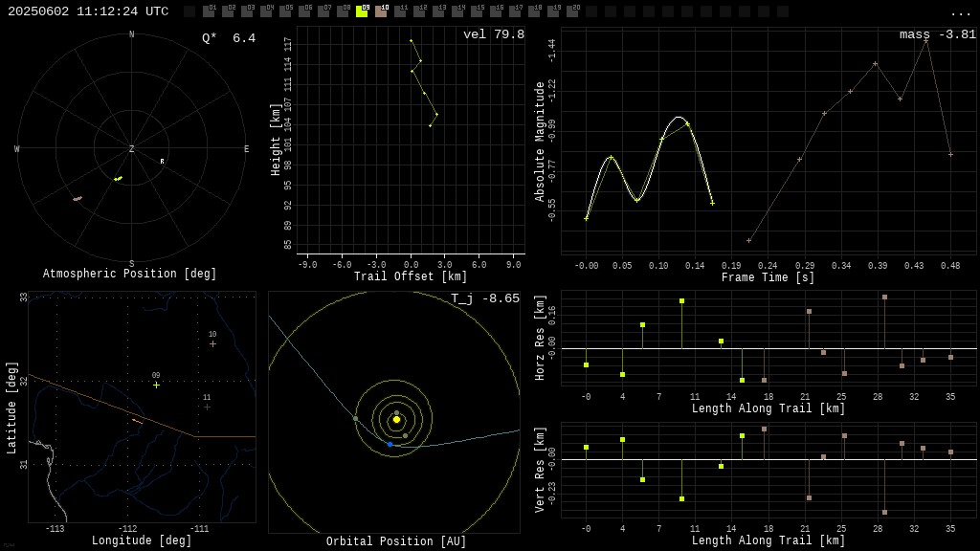Toggle station box 12 in top strip

[419, 11]
